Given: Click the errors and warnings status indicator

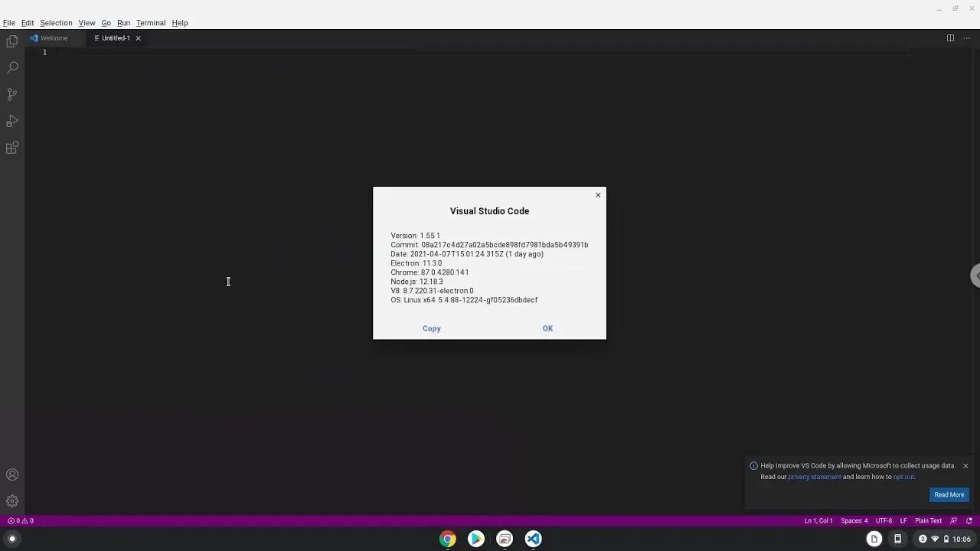Looking at the screenshot, I should 19,520.
